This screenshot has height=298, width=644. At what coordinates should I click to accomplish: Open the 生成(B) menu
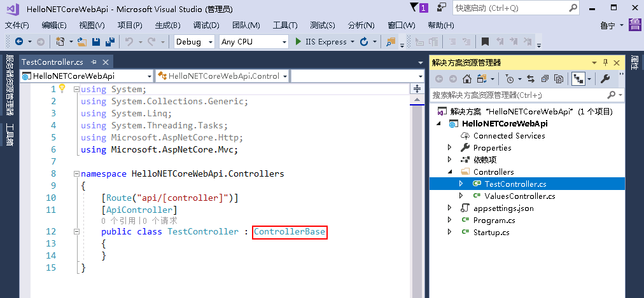click(167, 25)
